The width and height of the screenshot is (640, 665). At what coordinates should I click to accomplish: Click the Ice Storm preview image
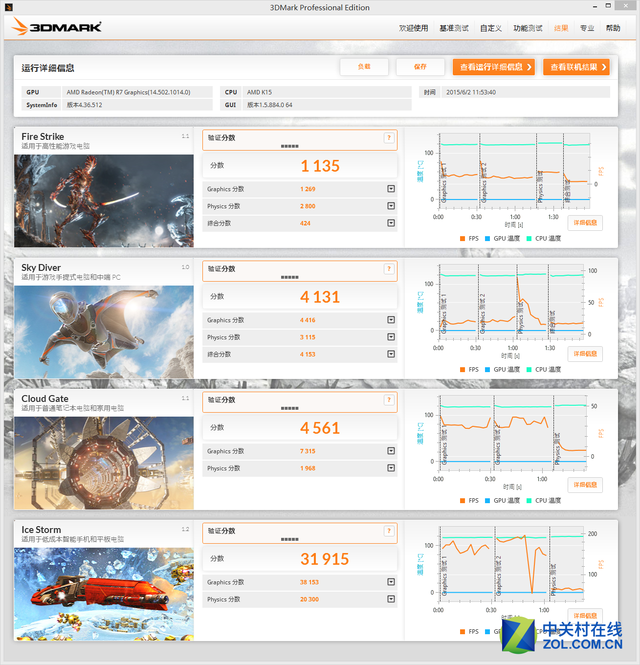104,594
